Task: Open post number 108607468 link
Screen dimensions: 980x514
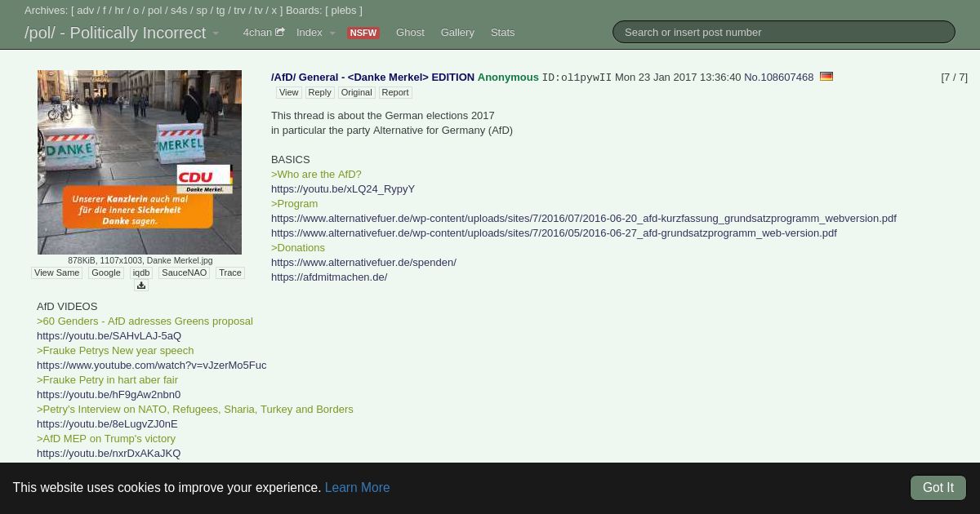Action: click(778, 77)
